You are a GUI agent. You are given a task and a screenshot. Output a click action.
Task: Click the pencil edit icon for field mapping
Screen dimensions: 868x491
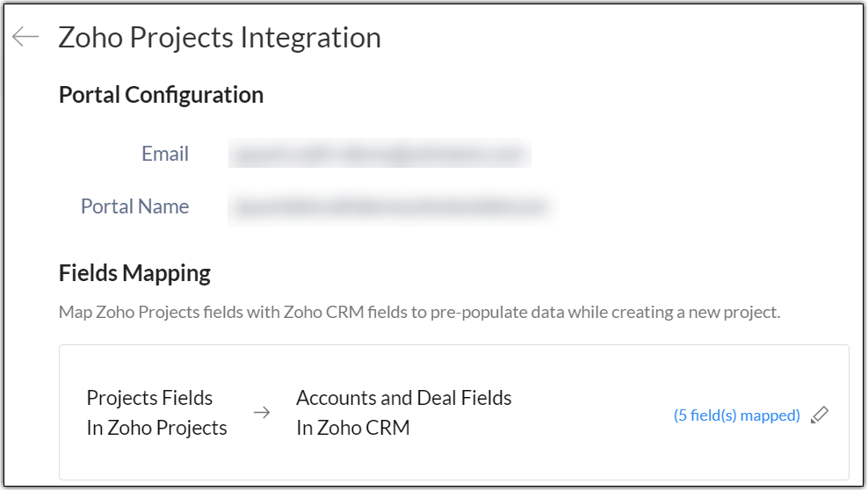click(x=820, y=415)
